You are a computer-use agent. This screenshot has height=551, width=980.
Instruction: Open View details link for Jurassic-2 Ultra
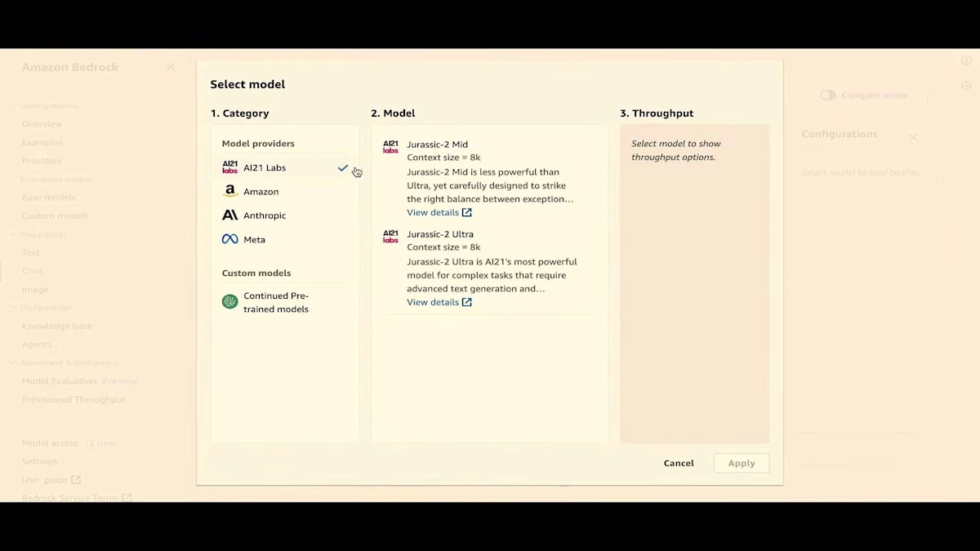439,302
